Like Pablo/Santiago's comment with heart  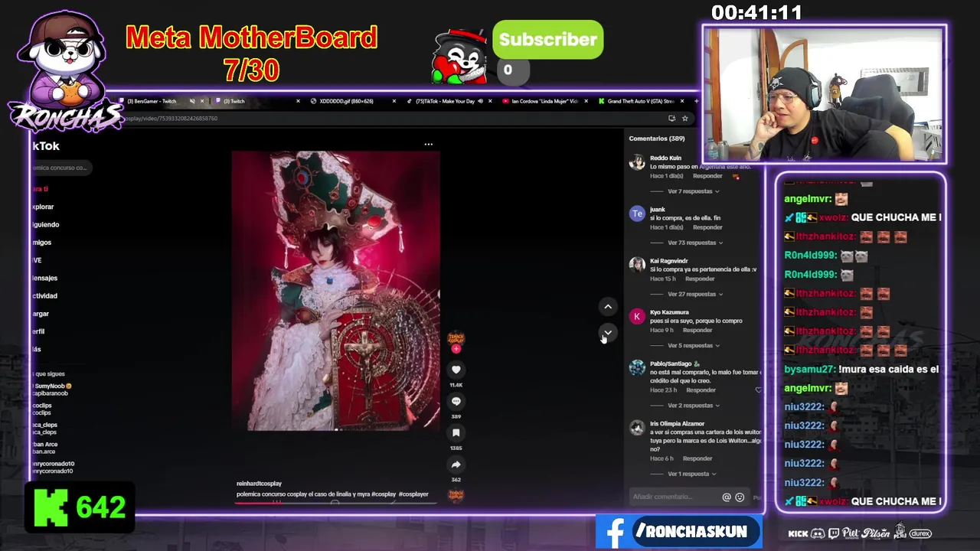coord(759,390)
